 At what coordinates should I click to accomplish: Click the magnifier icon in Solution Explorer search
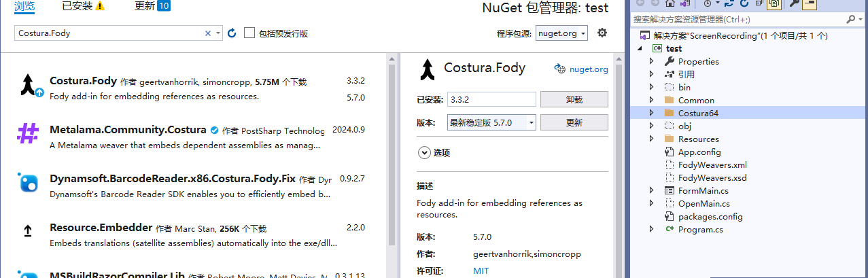850,19
